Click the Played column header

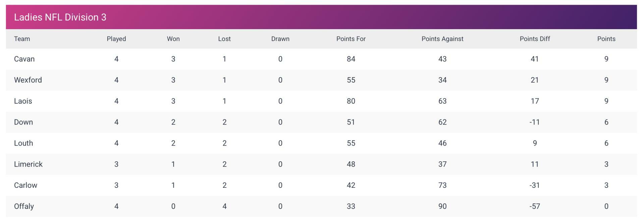click(x=116, y=39)
